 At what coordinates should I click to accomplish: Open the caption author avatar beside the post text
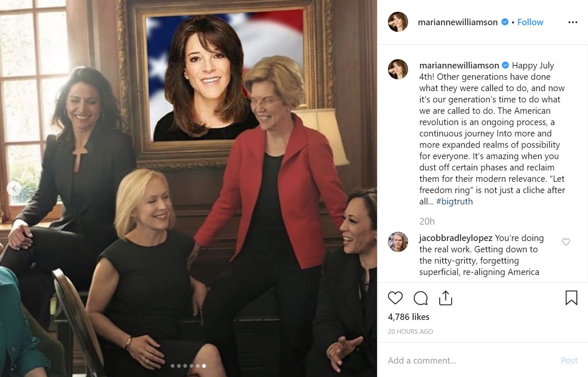coord(398,69)
